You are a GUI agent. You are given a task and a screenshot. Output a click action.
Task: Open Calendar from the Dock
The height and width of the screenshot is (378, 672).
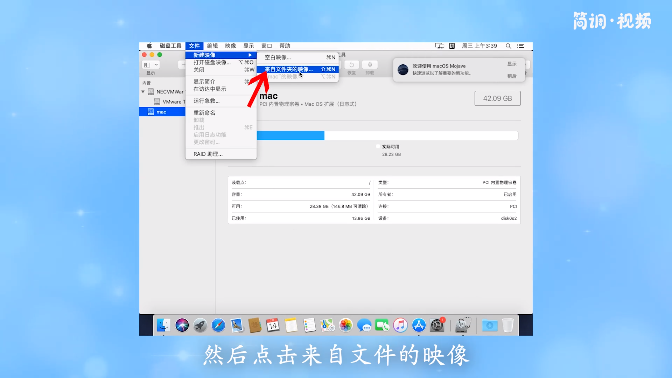273,325
